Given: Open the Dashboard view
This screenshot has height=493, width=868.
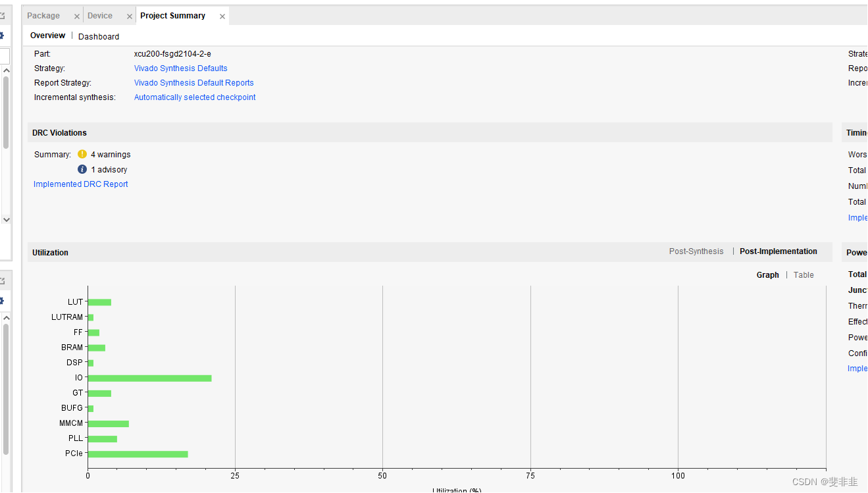Looking at the screenshot, I should coord(99,36).
